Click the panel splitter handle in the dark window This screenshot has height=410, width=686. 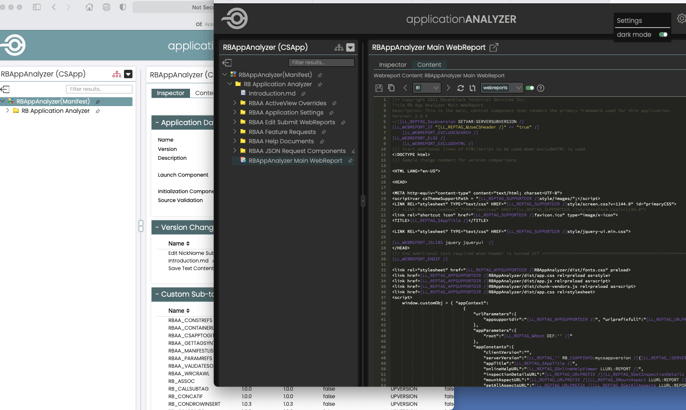pos(363,201)
